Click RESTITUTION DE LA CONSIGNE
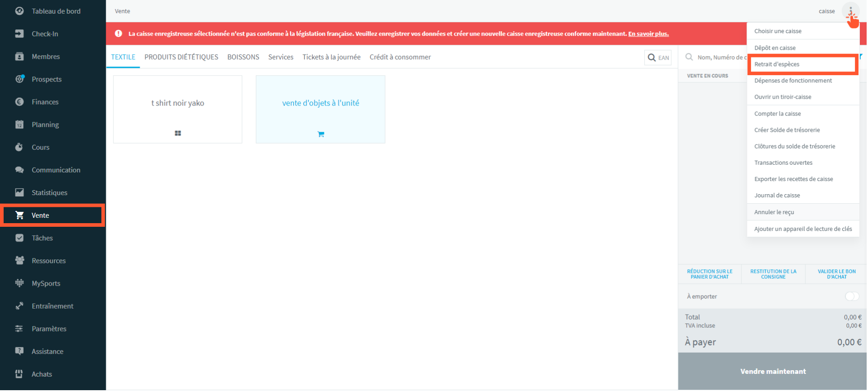The width and height of the screenshot is (868, 392). pos(773,274)
